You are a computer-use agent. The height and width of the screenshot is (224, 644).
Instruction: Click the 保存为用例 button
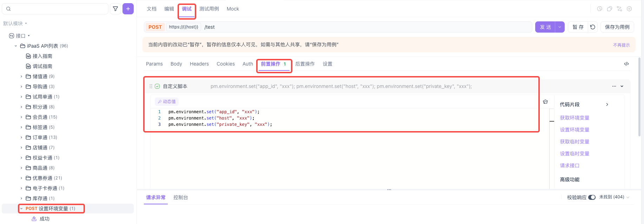point(617,27)
